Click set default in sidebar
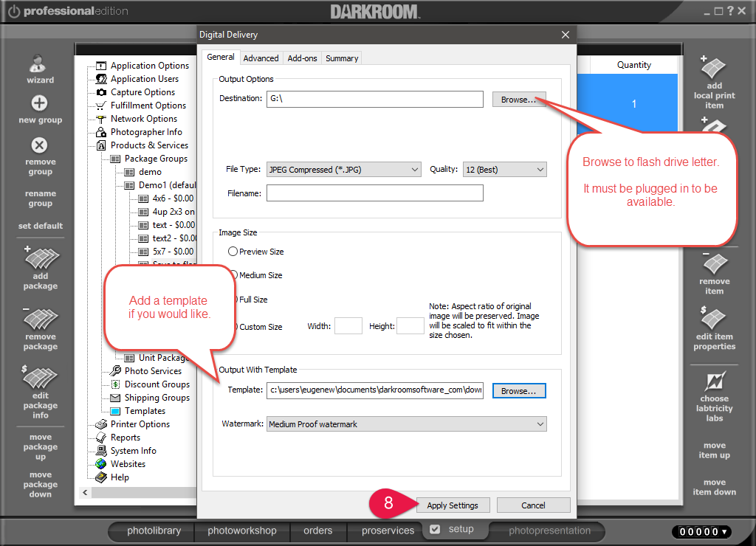Screen dimensions: 756x546 [41, 226]
